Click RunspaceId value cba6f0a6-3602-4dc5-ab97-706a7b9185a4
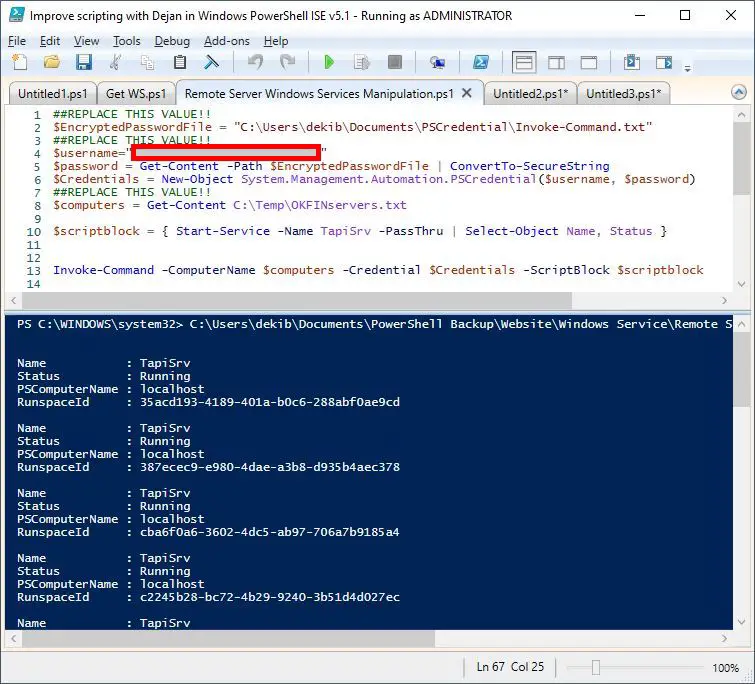The width and height of the screenshot is (755, 684). tap(270, 532)
